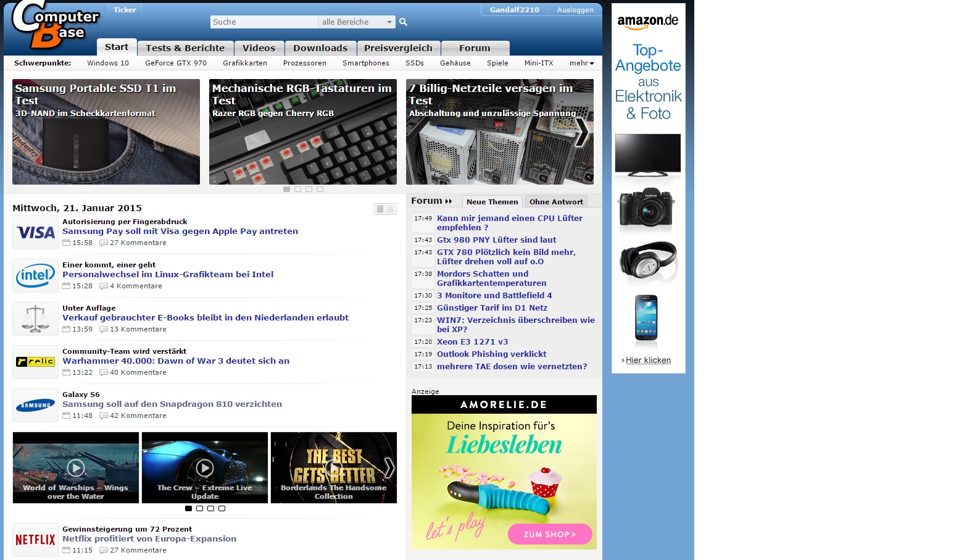Click the search magnifier icon
The height and width of the screenshot is (560, 980).
(404, 22)
